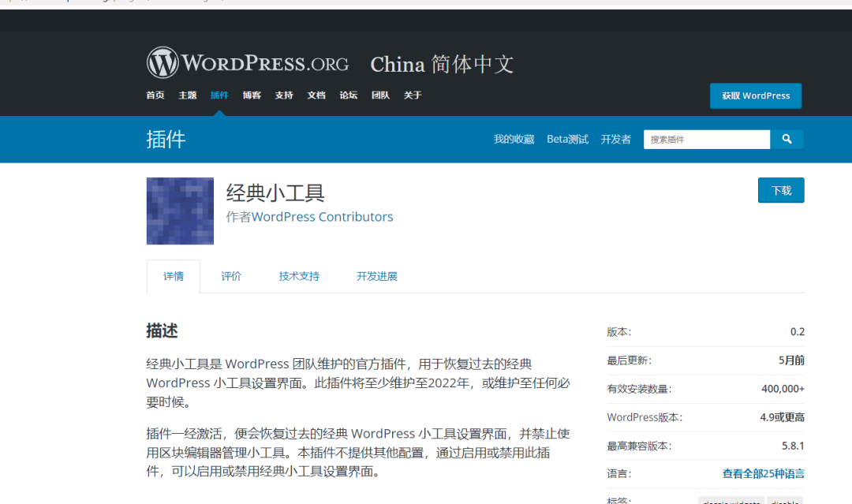
Task: Click the plugin icon thumbnail
Action: click(180, 211)
